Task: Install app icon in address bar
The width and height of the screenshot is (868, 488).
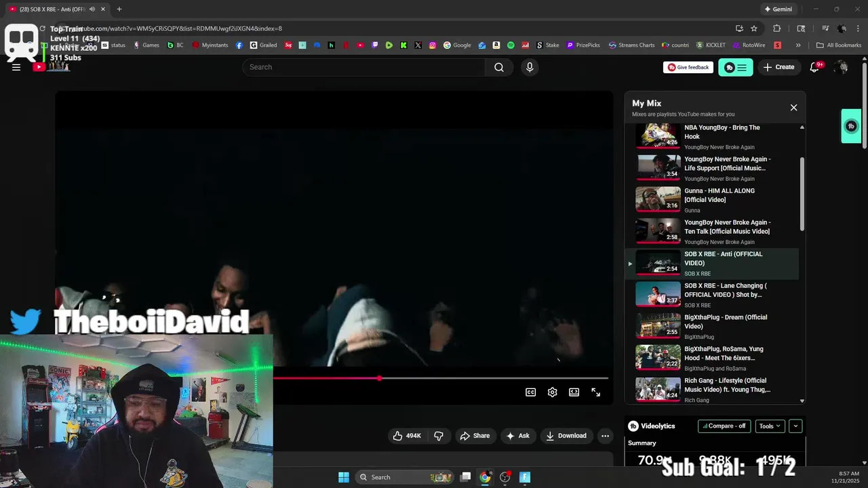Action: point(739,28)
